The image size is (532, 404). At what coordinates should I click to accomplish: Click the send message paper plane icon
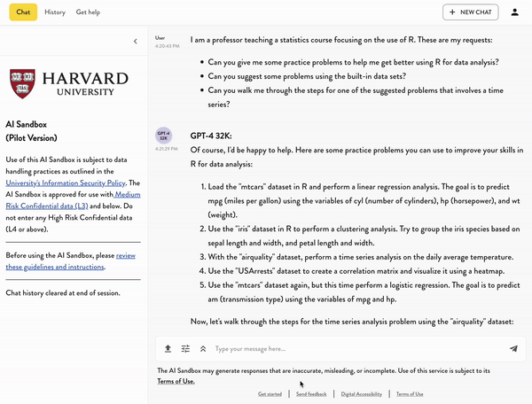[x=513, y=349]
